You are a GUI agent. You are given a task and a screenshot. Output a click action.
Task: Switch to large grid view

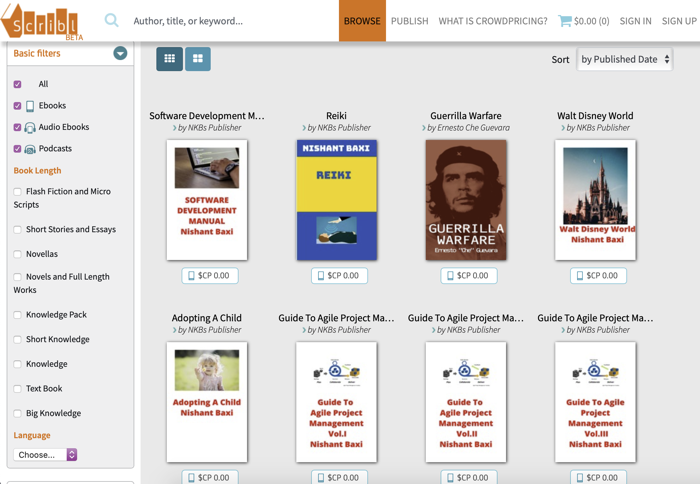click(x=198, y=59)
